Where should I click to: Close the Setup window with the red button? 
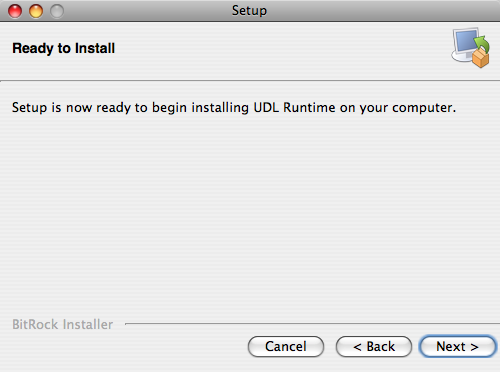point(15,11)
